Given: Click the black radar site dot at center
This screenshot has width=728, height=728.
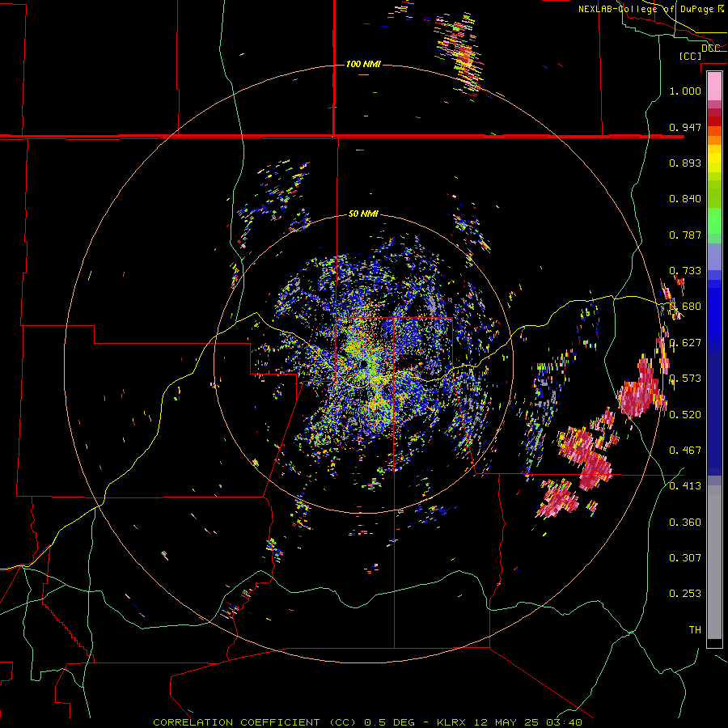Looking at the screenshot, I should [363, 364].
